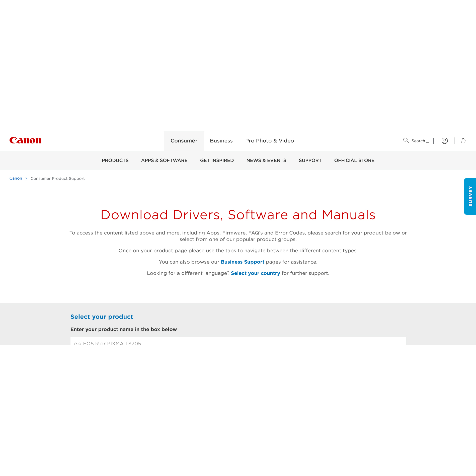
Task: Switch to the Business tab
Action: [221, 141]
